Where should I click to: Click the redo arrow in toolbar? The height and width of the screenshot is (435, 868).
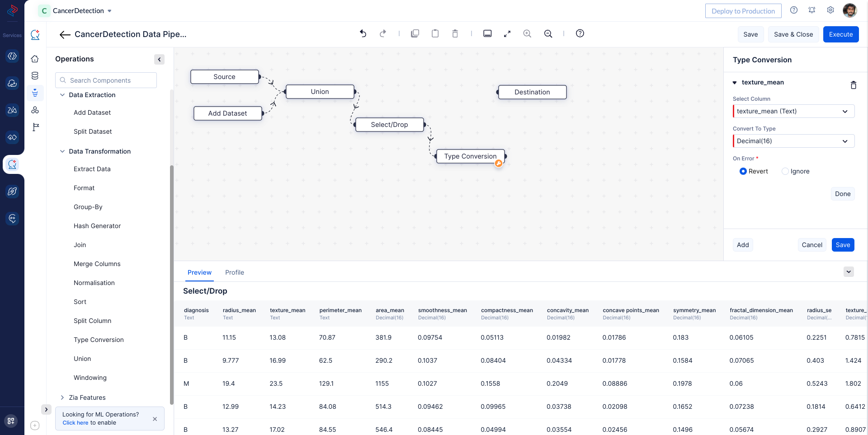click(383, 33)
